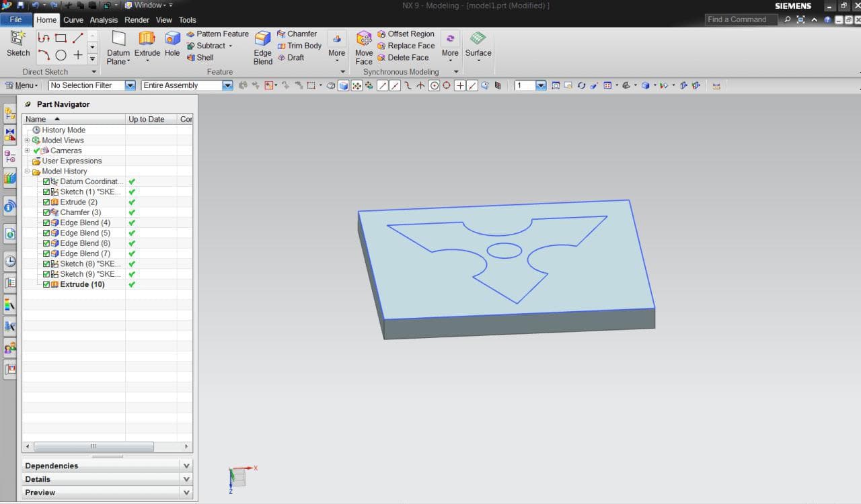Click the Delete Face command
The width and height of the screenshot is (861, 504).
point(403,58)
